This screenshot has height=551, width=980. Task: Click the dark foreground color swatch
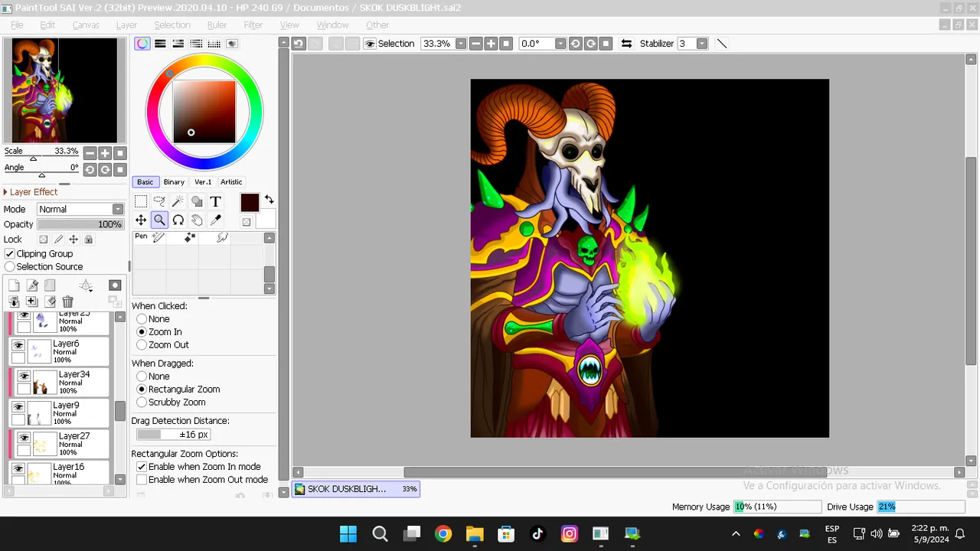[250, 203]
